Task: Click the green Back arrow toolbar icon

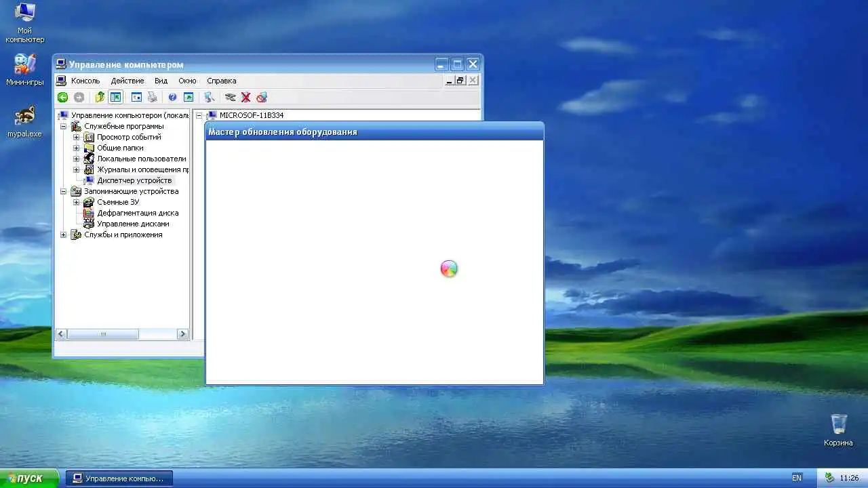Action: [x=62, y=98]
